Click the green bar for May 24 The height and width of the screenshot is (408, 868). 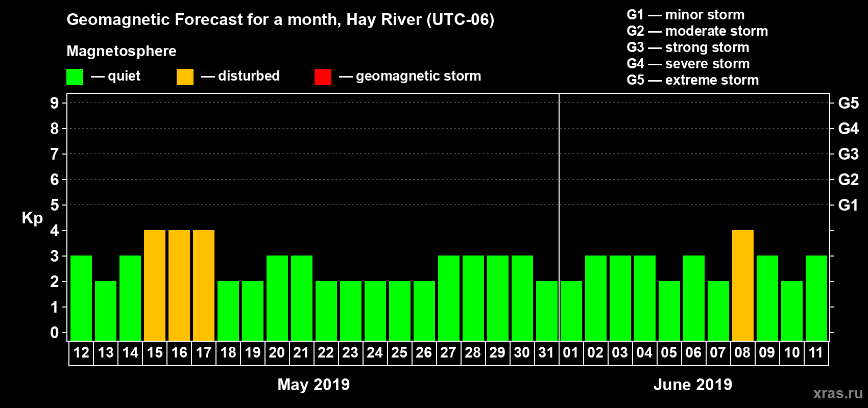click(375, 311)
